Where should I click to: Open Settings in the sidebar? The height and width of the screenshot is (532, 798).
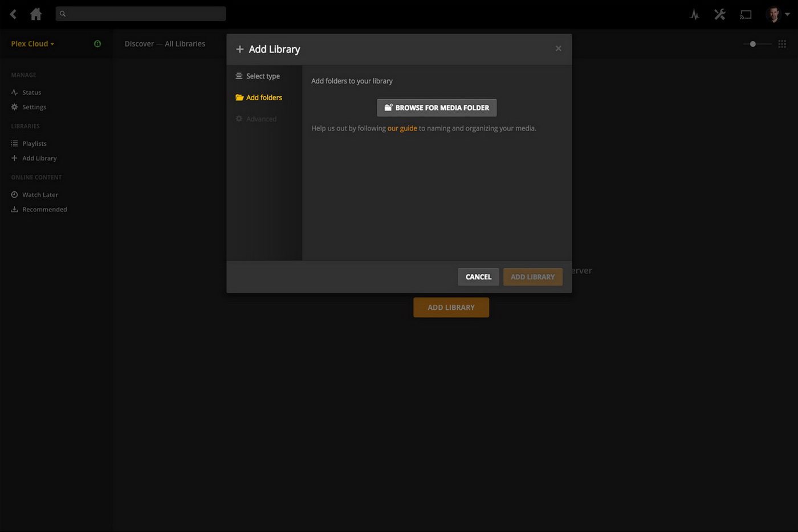point(28,107)
